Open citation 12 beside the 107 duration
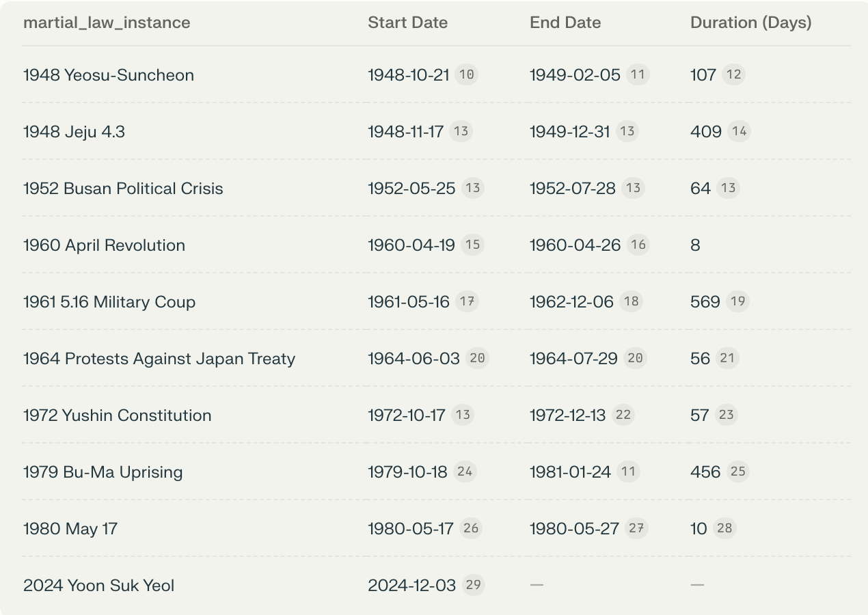 733,74
